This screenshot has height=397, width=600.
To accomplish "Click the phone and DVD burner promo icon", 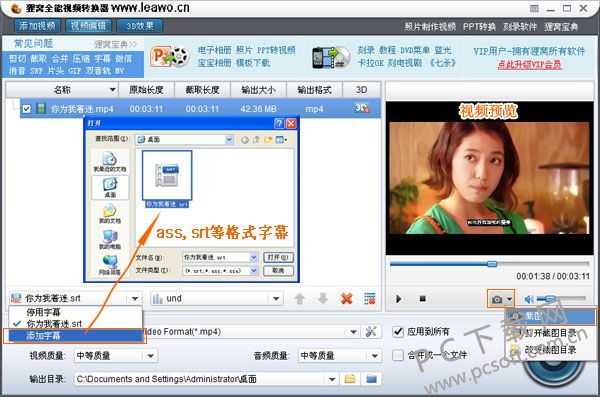I will [x=331, y=57].
